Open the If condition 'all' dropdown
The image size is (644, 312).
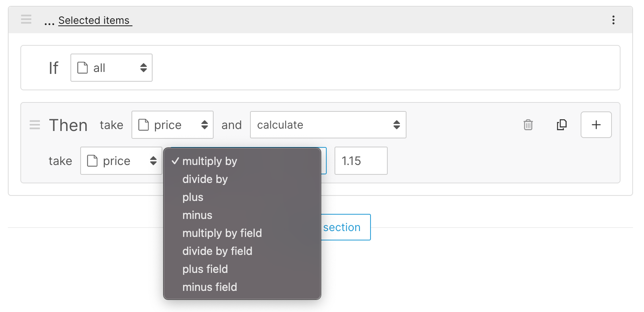tap(112, 68)
